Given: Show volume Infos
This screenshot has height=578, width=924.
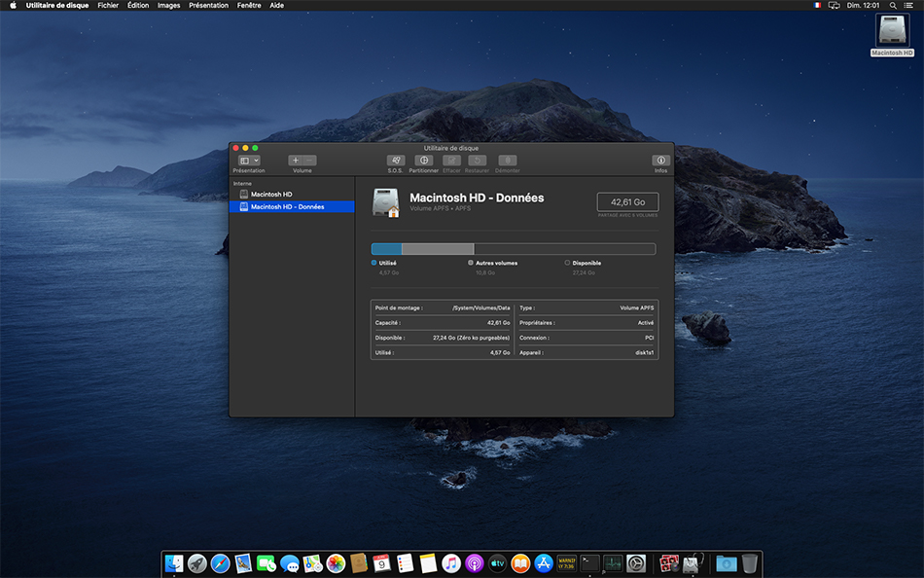Looking at the screenshot, I should [660, 161].
